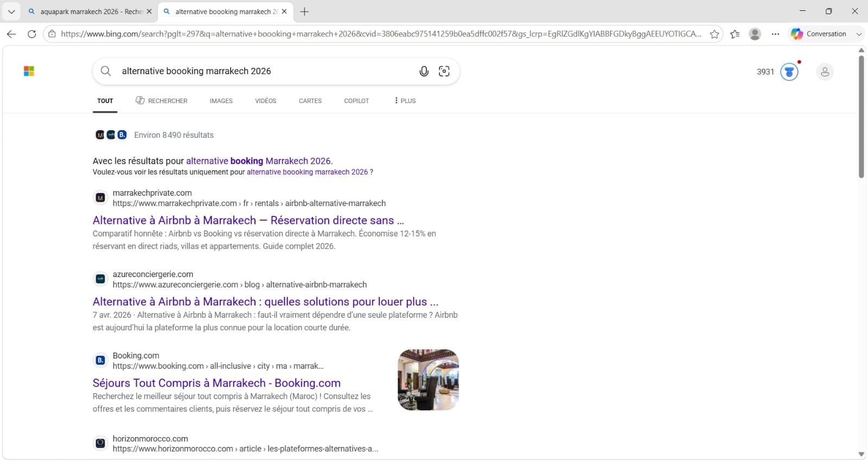Open azureconciergerie.com blog URL
The height and width of the screenshot is (461, 868).
tap(240, 285)
